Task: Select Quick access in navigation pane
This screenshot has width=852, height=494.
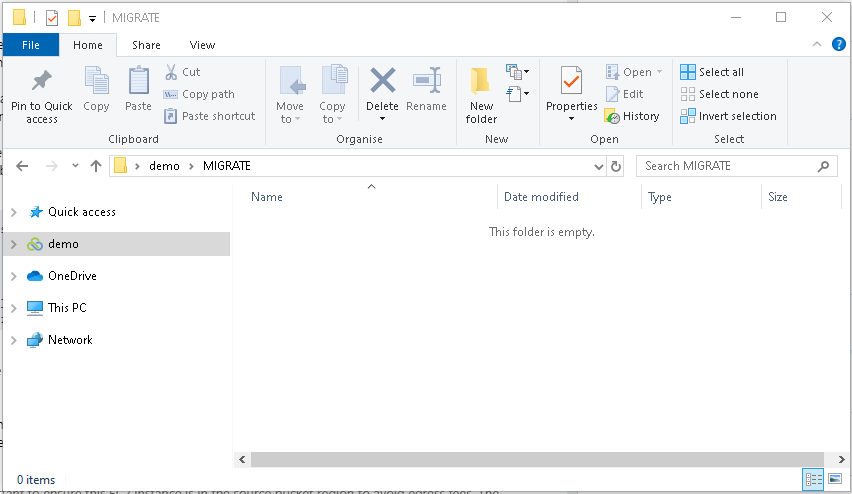Action: point(82,212)
